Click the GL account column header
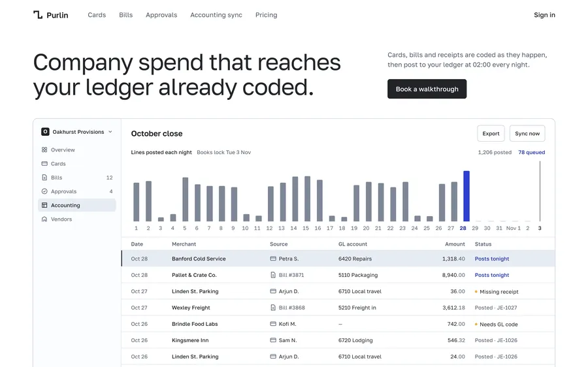This screenshot has width=588, height=367. pyautogui.click(x=353, y=244)
